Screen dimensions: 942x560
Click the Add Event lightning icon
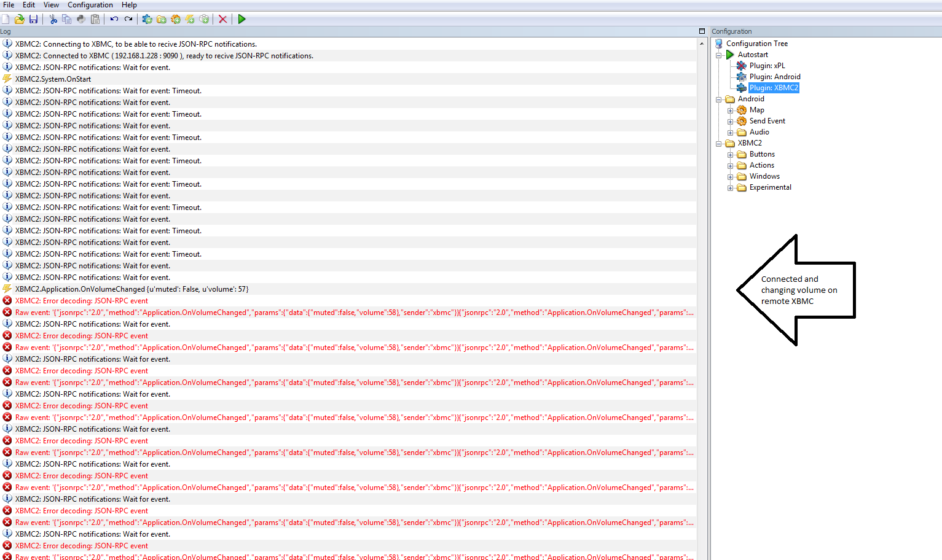(x=190, y=19)
